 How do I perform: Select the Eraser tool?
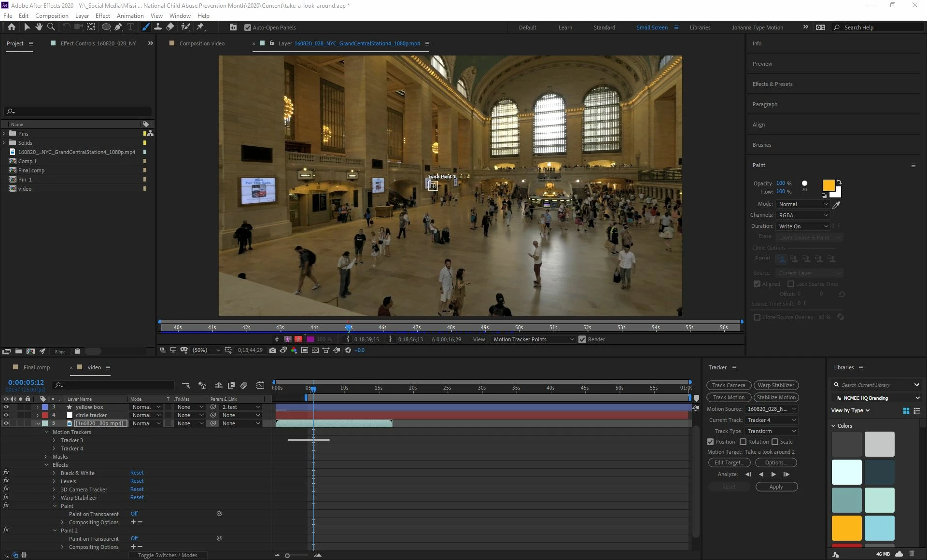170,27
